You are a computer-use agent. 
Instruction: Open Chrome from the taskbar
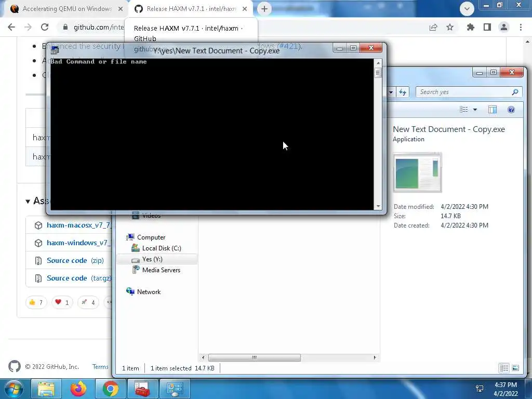point(110,389)
